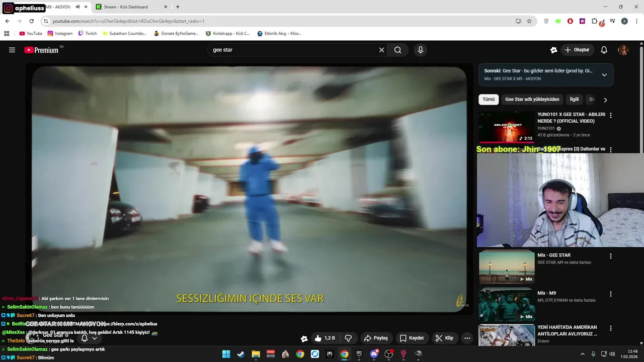Image resolution: width=644 pixels, height=362 pixels.
Task: Open the YouTube bookmark
Action: tap(31, 34)
